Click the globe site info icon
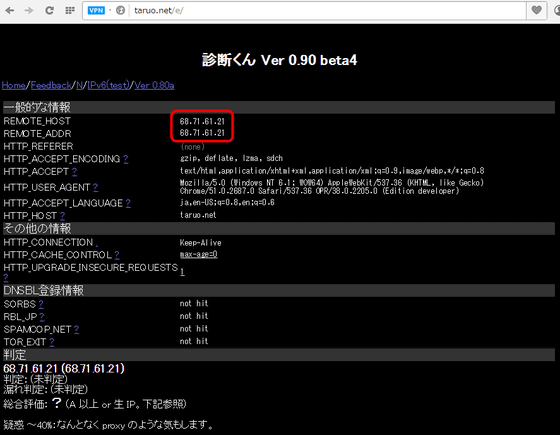The width and height of the screenshot is (560, 435). click(x=120, y=10)
